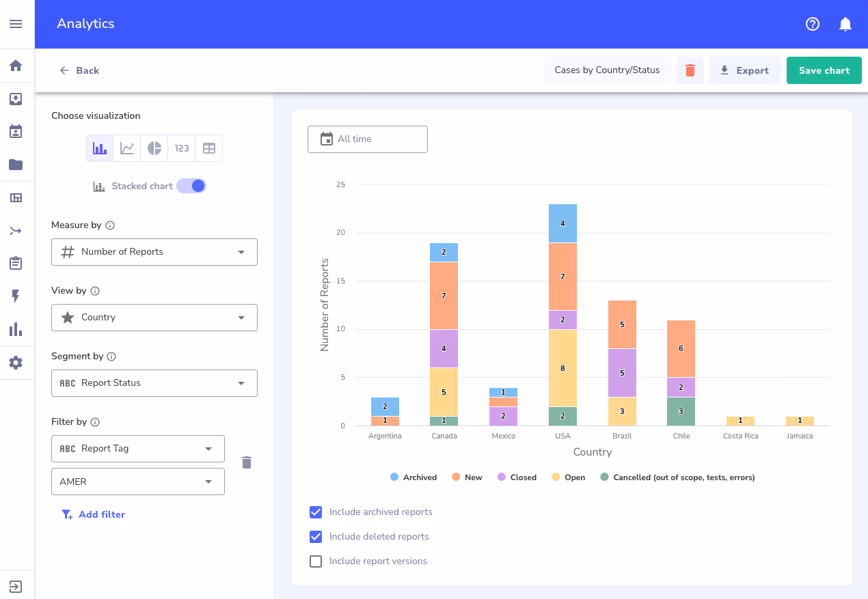
Task: Disable the Stacked chart toggle
Action: click(x=191, y=185)
